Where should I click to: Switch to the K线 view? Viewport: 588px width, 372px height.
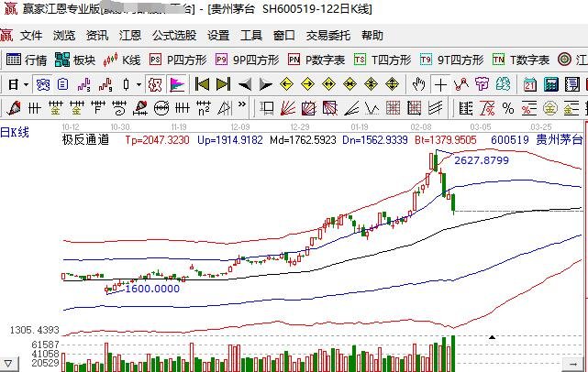(x=122, y=60)
